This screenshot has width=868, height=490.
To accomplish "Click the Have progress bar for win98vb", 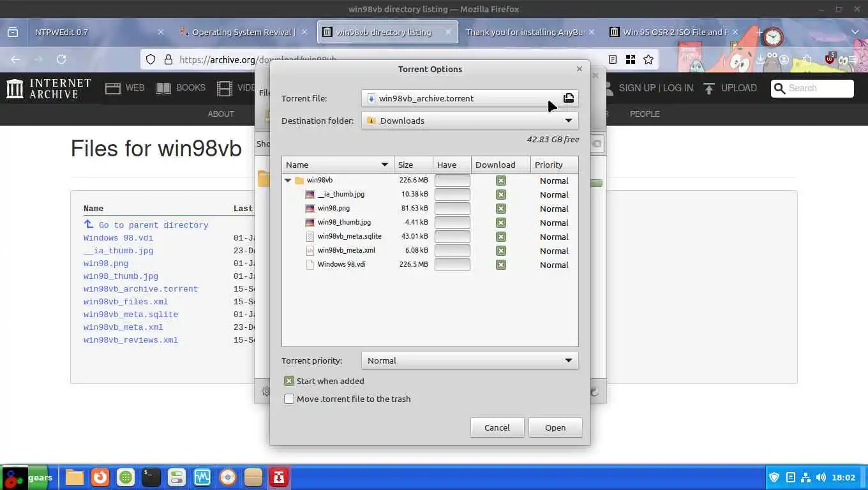I will (x=453, y=181).
